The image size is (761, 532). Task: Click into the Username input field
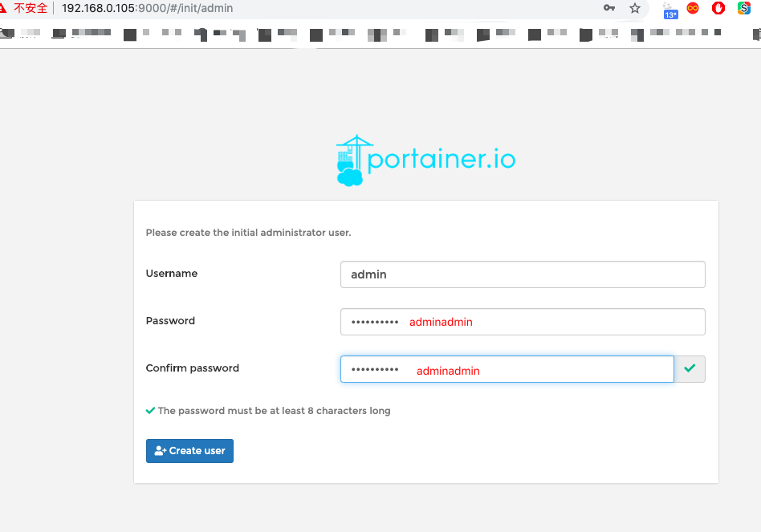pos(522,274)
